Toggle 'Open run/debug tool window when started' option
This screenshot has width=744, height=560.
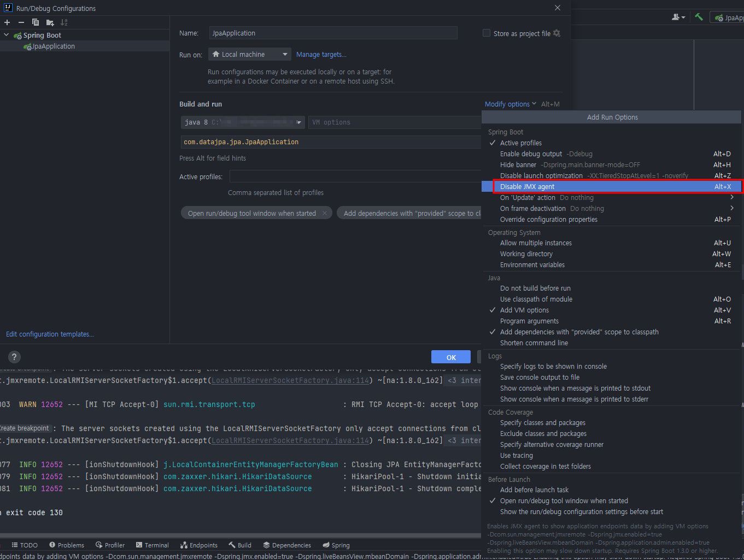tap(611, 501)
